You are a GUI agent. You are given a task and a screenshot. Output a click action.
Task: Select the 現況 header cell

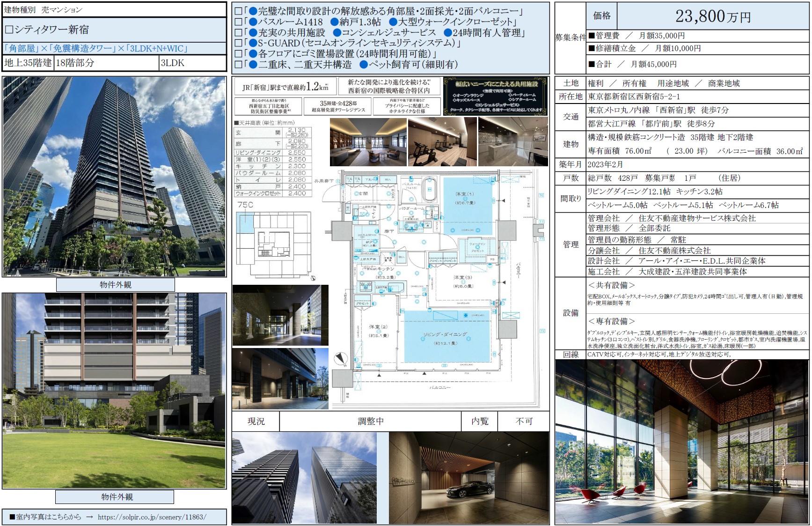[x=256, y=422]
